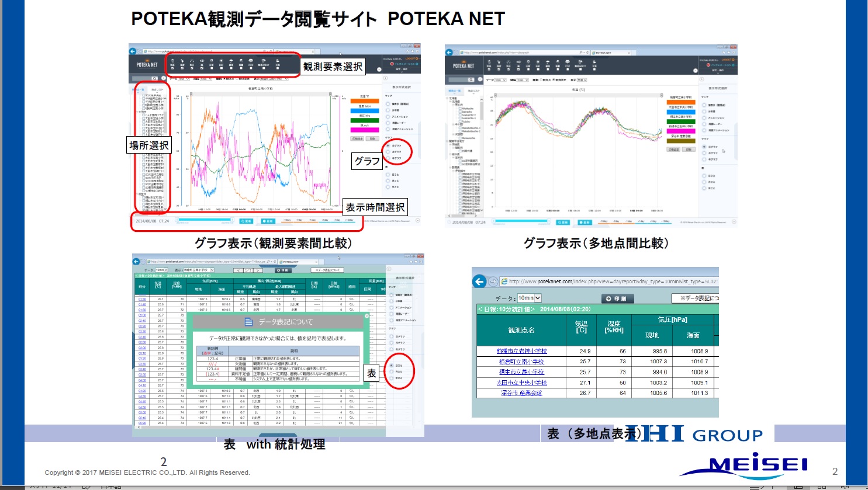Viewport: 868px width, 490px height.
Task: Click back arrow in statistics table screenshot
Action: click(x=136, y=262)
